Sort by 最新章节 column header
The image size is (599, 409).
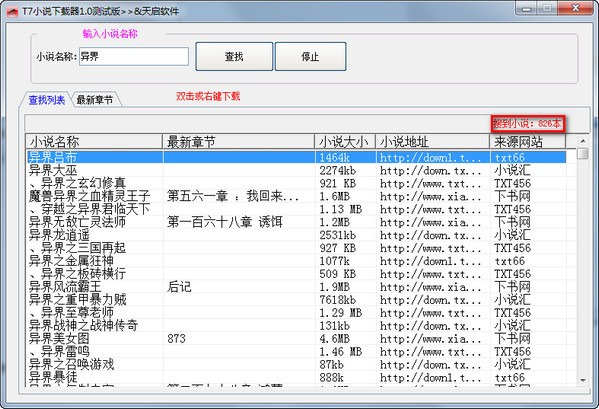point(238,142)
